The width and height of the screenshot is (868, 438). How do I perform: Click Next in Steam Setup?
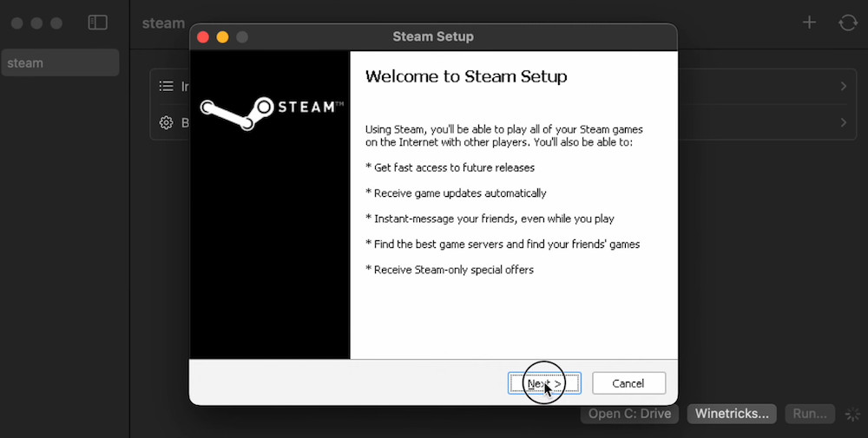(544, 383)
